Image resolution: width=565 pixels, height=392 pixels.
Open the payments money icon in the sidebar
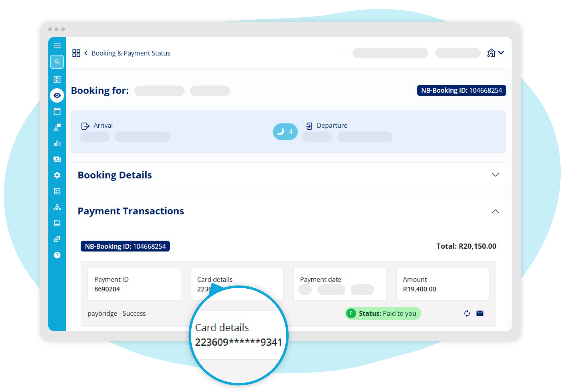tap(57, 159)
